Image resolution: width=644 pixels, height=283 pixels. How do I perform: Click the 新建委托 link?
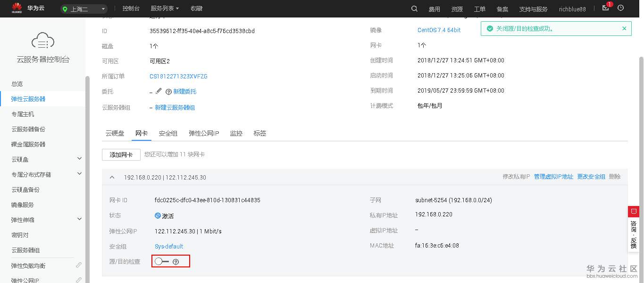pyautogui.click(x=184, y=92)
